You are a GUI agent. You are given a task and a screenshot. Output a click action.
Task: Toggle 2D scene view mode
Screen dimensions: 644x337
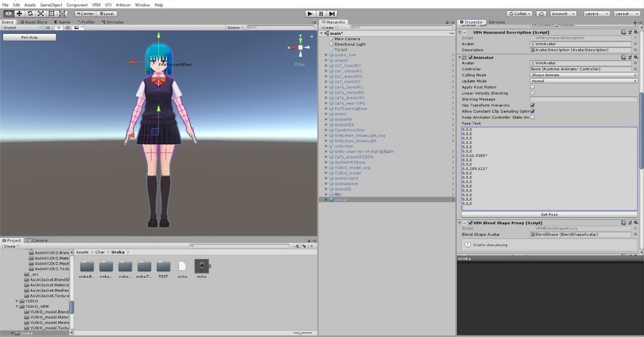coord(47,27)
